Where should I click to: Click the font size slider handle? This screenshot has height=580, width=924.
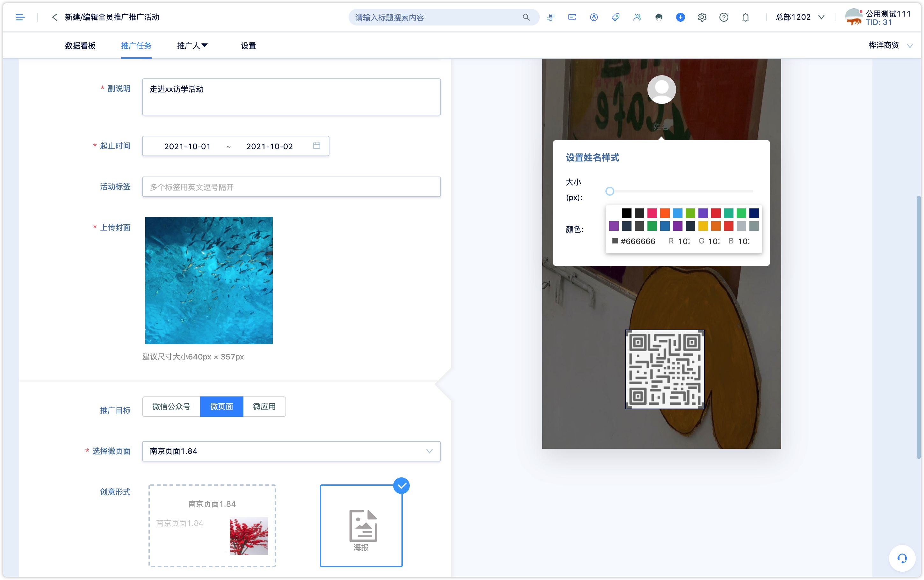(610, 191)
